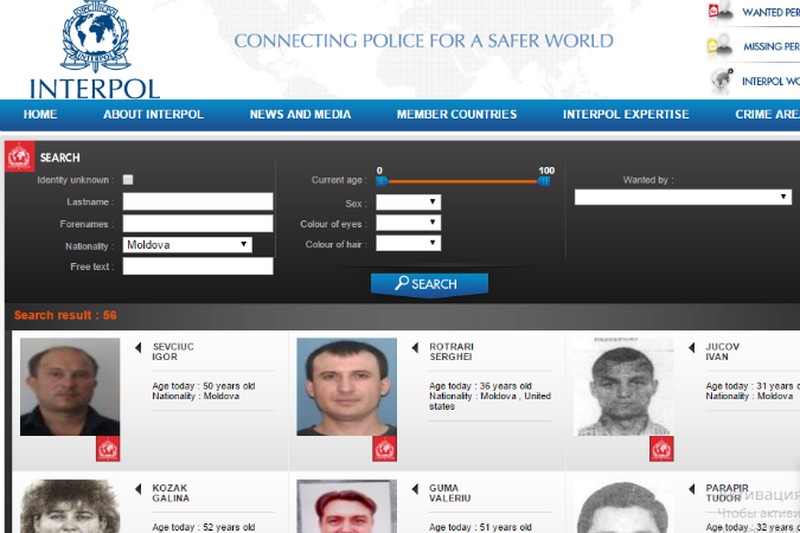Open JUCOV IVAN notice link
Image resolution: width=800 pixels, height=533 pixels.
(722, 351)
